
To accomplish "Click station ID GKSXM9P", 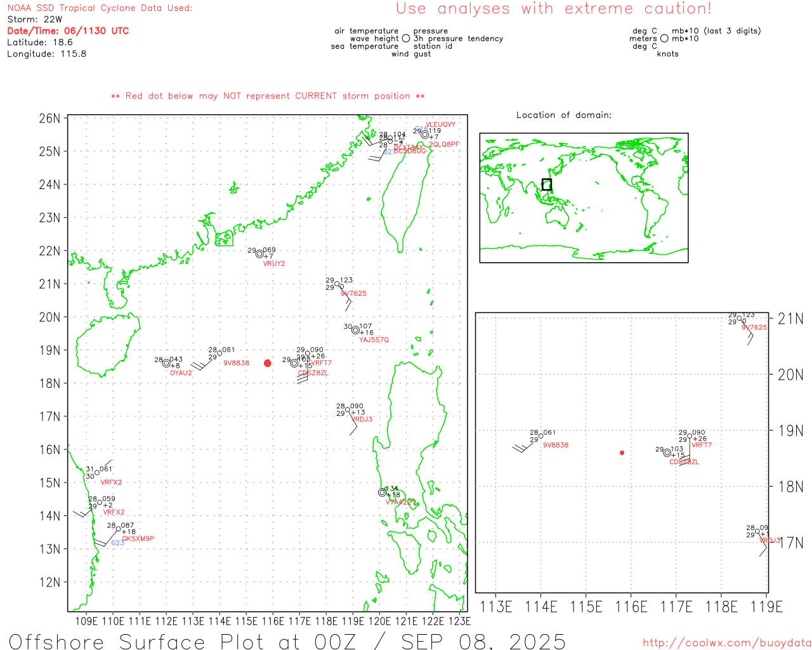I will 138,538.
